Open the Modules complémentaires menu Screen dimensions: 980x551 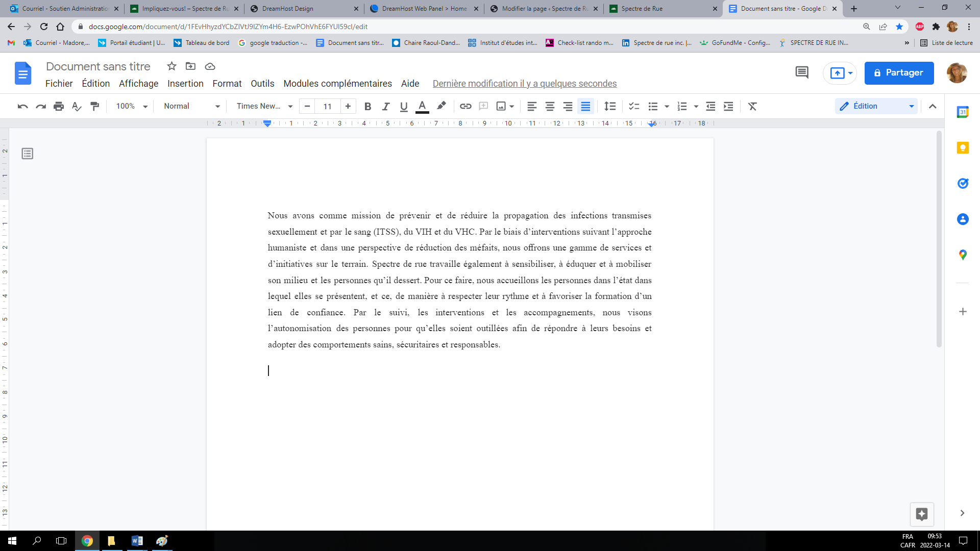click(x=338, y=84)
